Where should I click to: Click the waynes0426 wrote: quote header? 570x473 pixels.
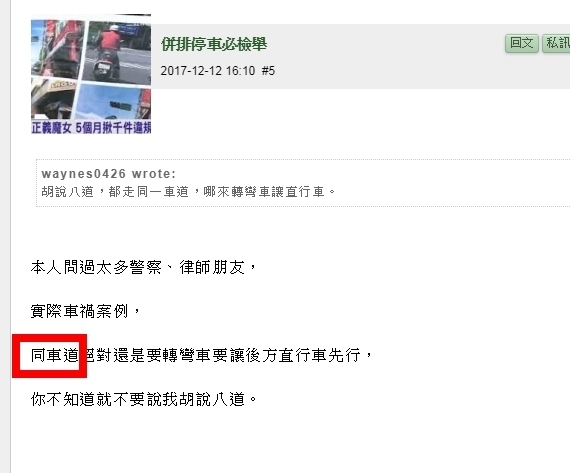coord(108,174)
